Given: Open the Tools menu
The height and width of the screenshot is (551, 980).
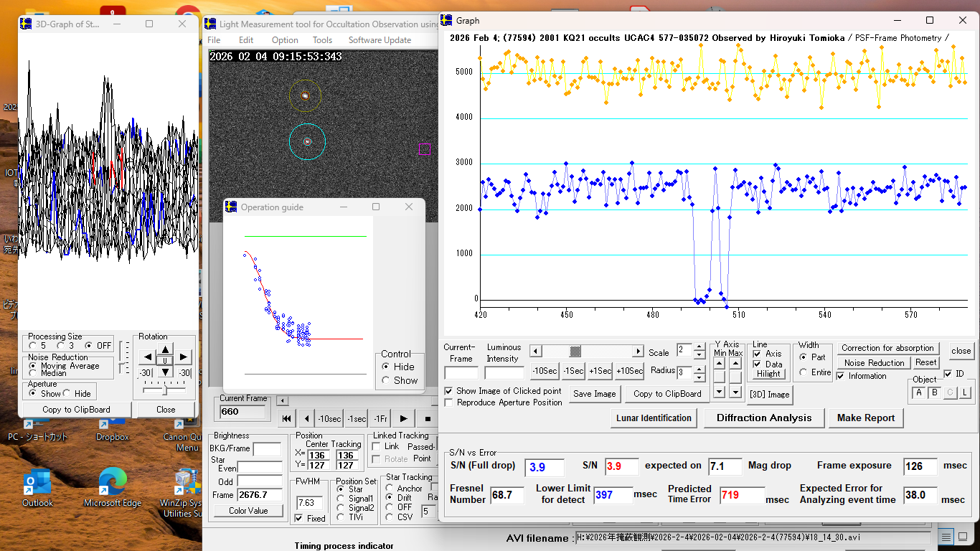Looking at the screenshot, I should [x=322, y=40].
